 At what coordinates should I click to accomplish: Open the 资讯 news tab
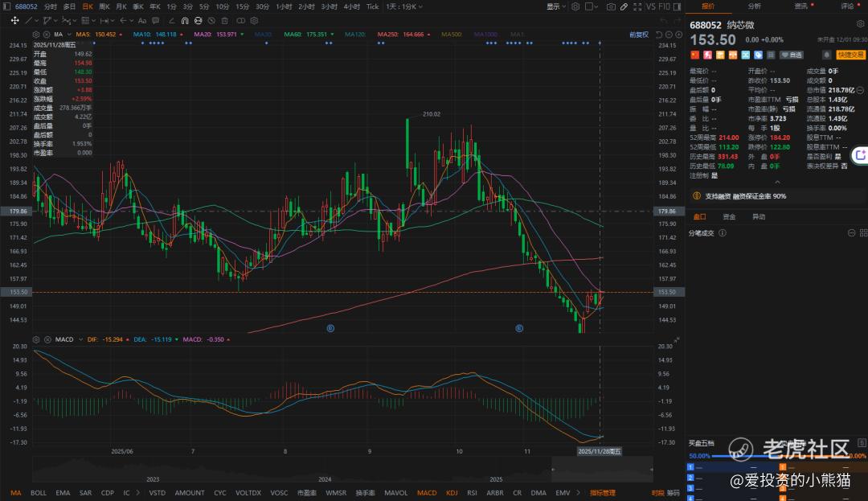(x=801, y=6)
